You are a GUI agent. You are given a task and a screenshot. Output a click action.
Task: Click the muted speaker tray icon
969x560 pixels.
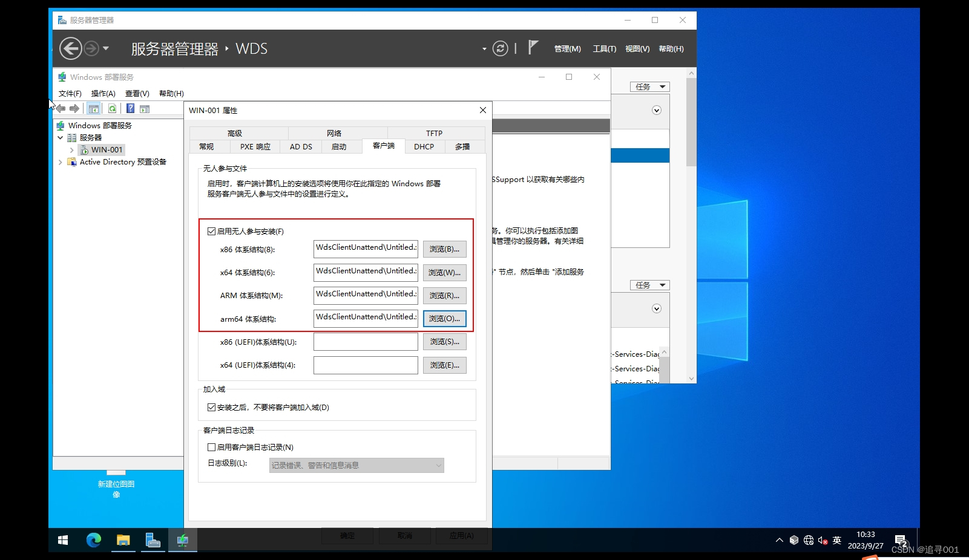pos(823,540)
